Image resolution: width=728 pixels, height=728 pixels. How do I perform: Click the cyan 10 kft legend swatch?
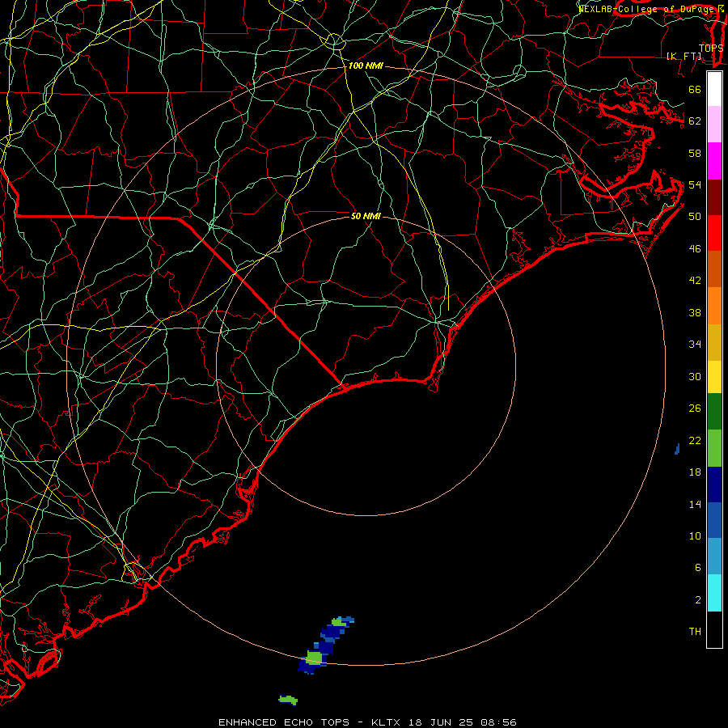tap(714, 593)
